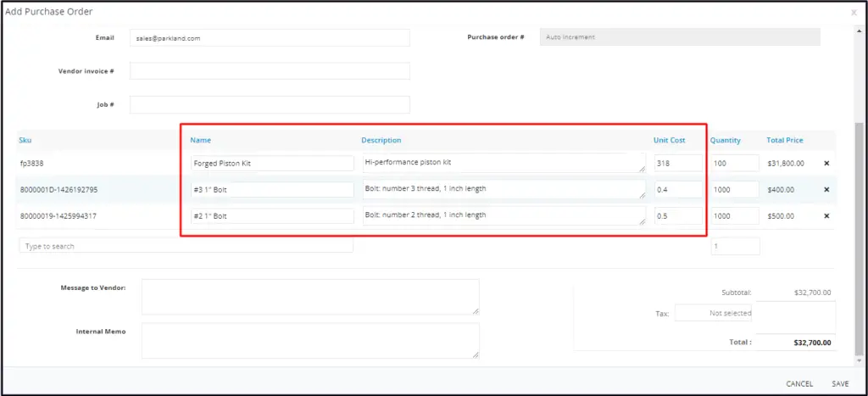Select the 80000019-1425994317 SKU text
Screen dimensions: 868x396
[x=58, y=216]
